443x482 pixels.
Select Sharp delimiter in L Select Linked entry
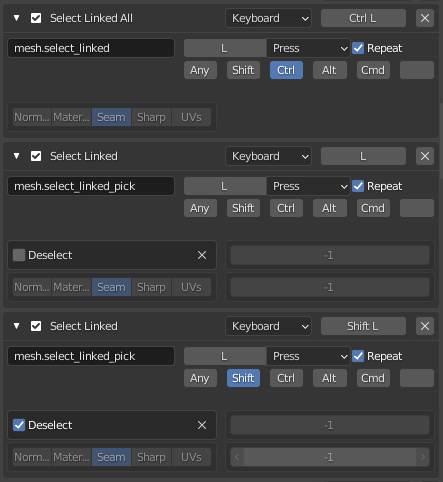(x=151, y=287)
